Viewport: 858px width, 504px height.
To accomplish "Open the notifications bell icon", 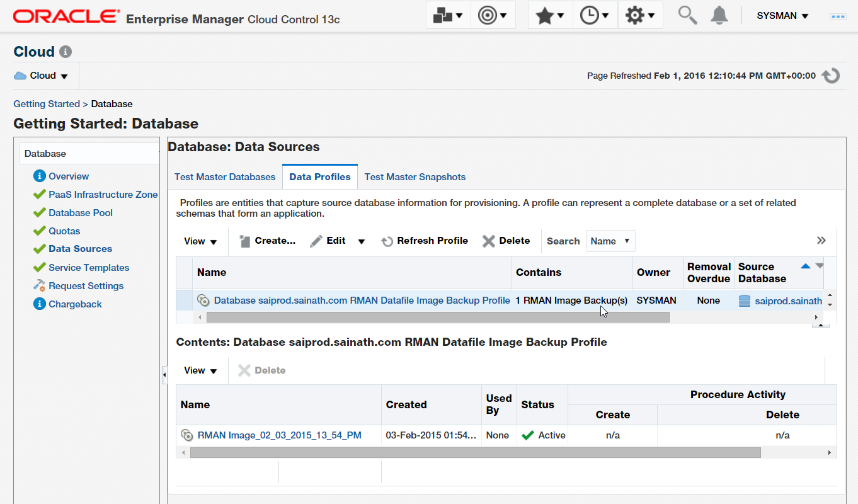I will pos(719,15).
